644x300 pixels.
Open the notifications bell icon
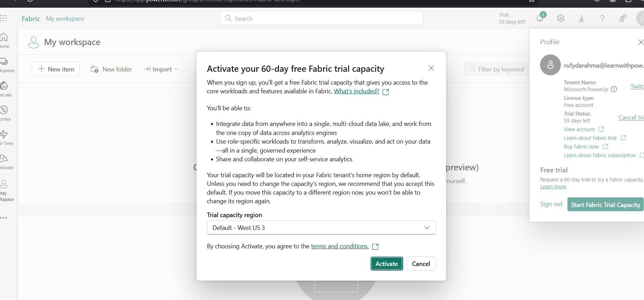click(x=540, y=18)
